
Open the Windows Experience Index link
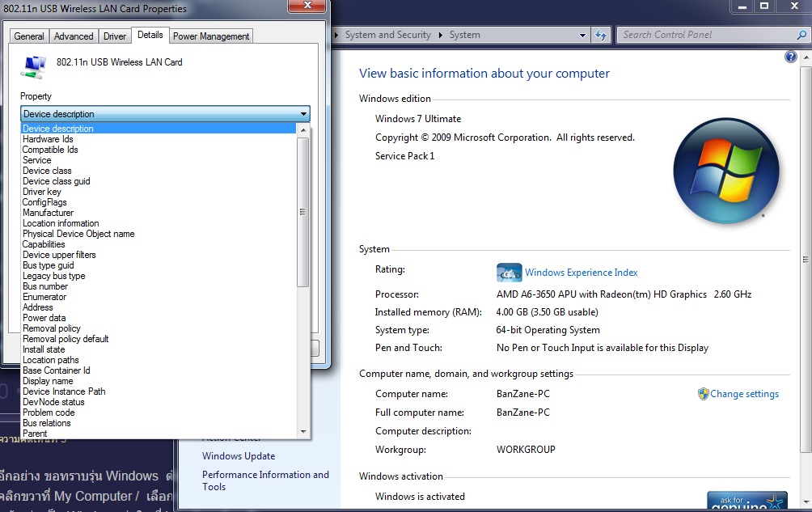click(581, 273)
